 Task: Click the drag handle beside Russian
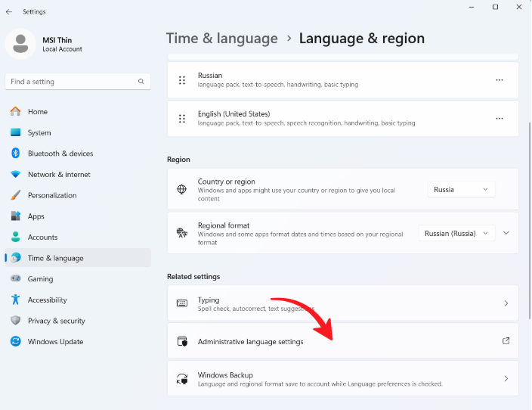[181, 79]
